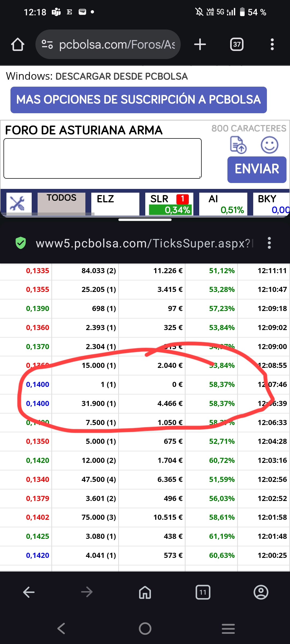The image size is (290, 644).
Task: Tap the pcbolsa.com/Foros address bar
Action: click(108, 44)
